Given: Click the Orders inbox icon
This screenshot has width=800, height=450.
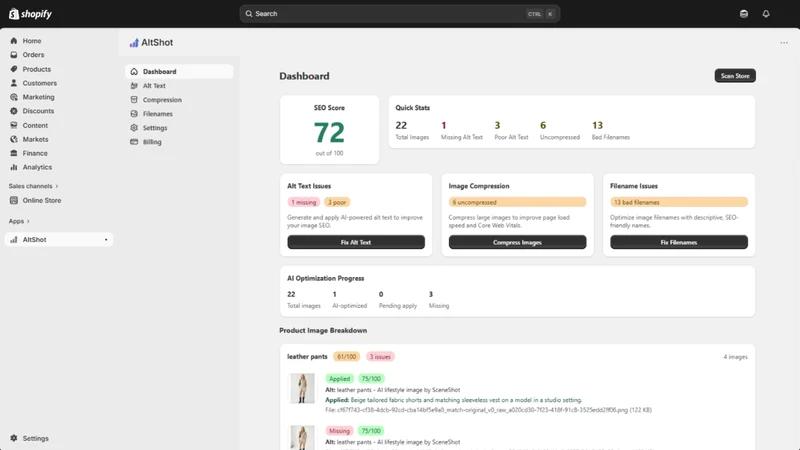Looking at the screenshot, I should point(14,55).
